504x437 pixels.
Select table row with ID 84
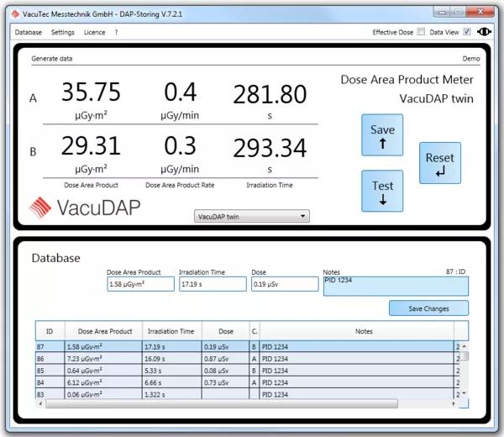pos(248,382)
